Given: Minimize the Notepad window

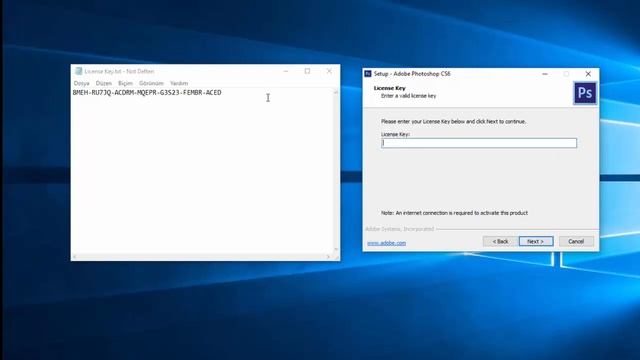Looking at the screenshot, I should (x=286, y=71).
